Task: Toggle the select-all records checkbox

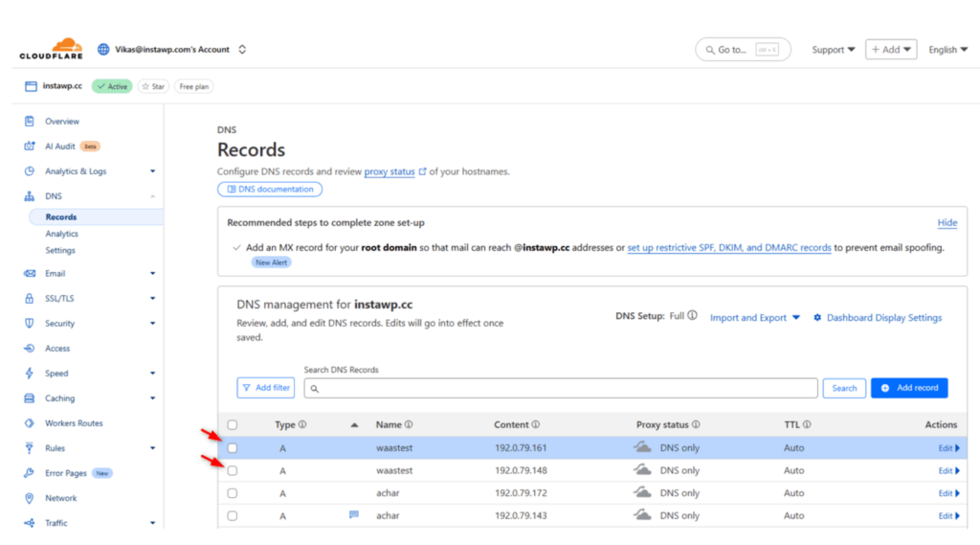Action: (233, 425)
